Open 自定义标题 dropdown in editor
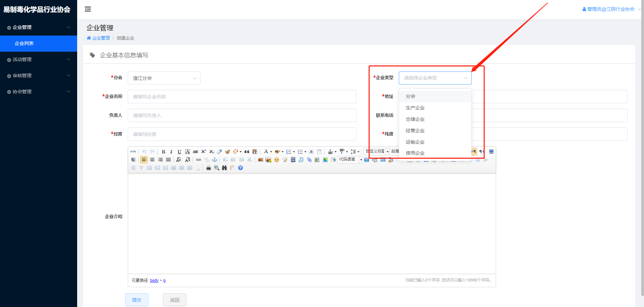The image size is (644, 307). 376,152
